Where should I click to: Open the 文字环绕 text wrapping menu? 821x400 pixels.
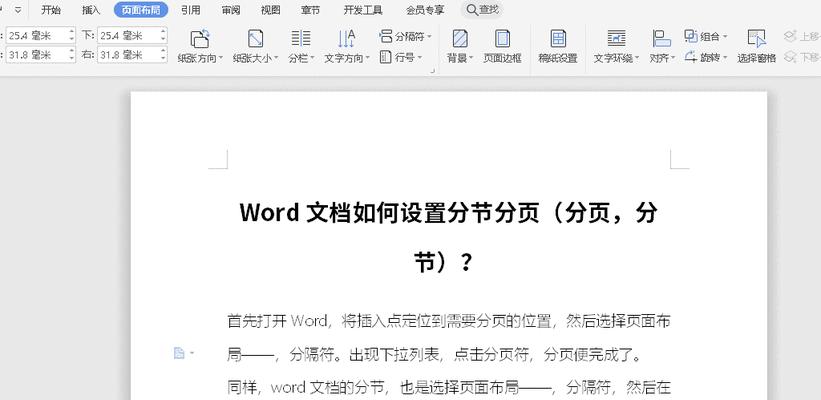coord(616,47)
